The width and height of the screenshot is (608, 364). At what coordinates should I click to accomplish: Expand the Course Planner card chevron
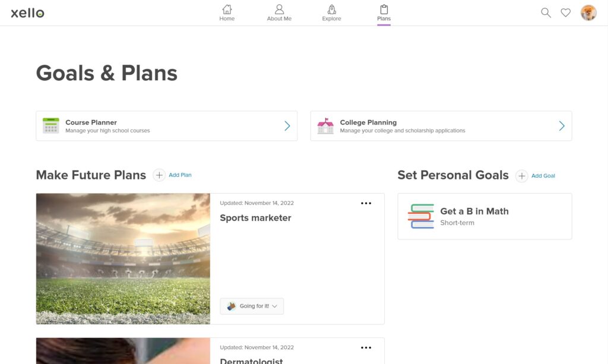pyautogui.click(x=286, y=125)
